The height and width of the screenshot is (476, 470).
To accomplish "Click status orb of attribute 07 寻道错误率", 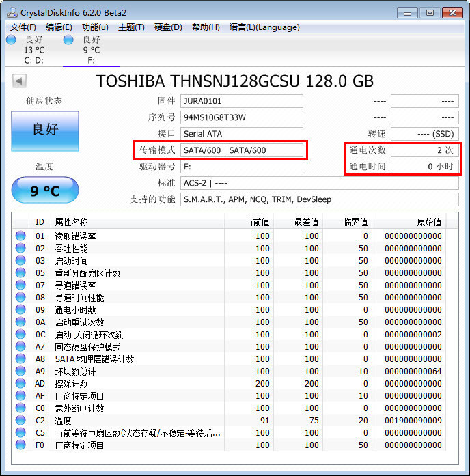I will 20,285.
